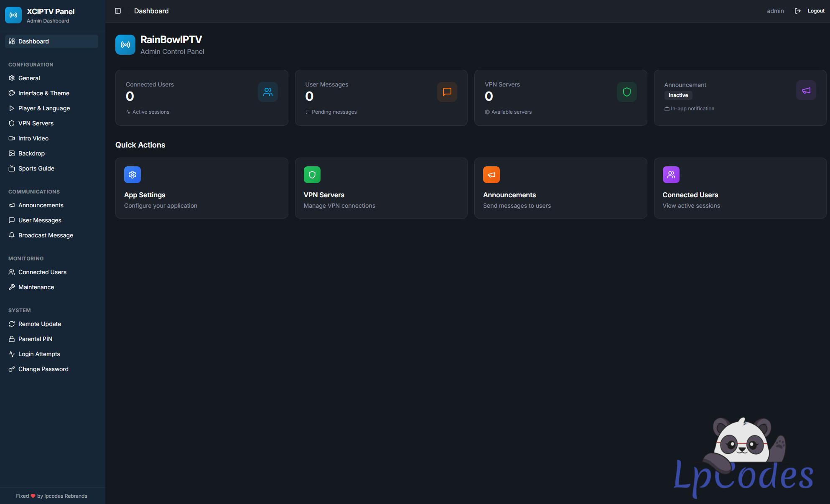Viewport: 830px width, 504px height.
Task: Click the Connected Users stat card icon
Action: 268,92
